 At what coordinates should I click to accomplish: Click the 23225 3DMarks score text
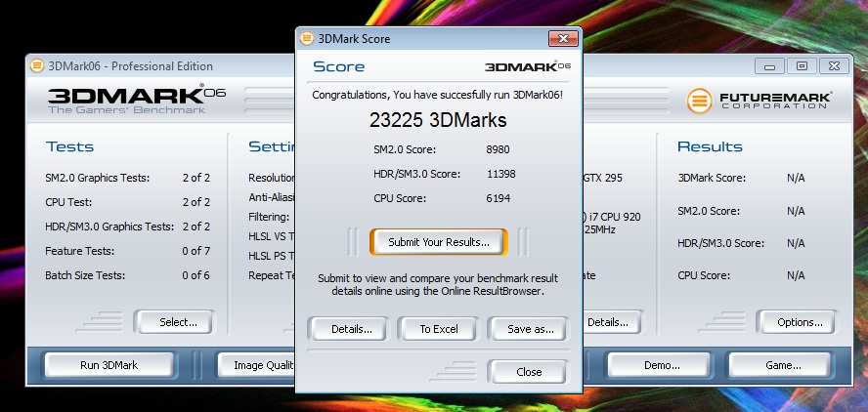(x=438, y=120)
